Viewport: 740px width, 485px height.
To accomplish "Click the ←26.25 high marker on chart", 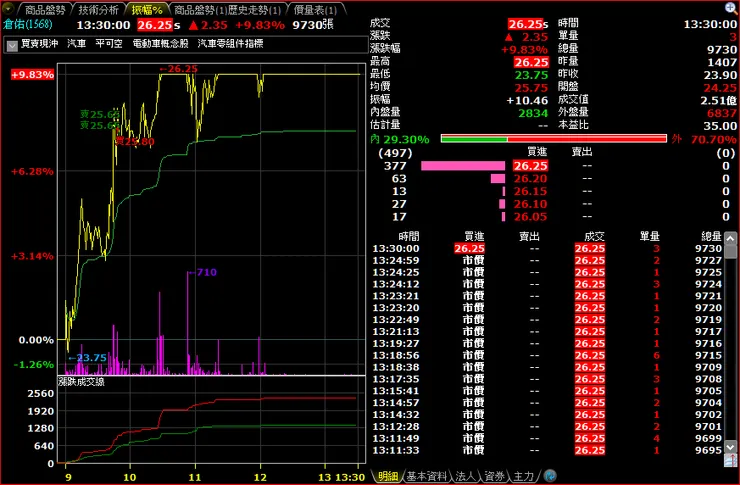I will pyautogui.click(x=178, y=69).
